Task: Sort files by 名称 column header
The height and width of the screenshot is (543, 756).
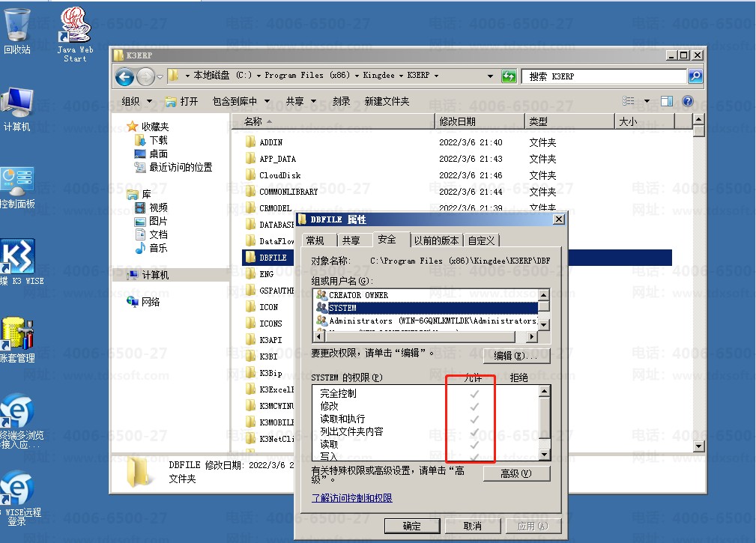Action: pos(333,121)
